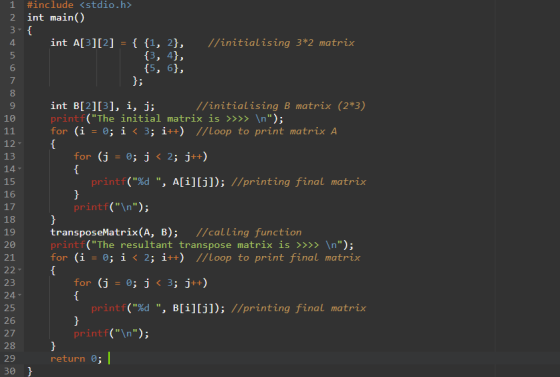
Task: Click comment initialising B matrix (2*3)
Action: pyautogui.click(x=281, y=106)
